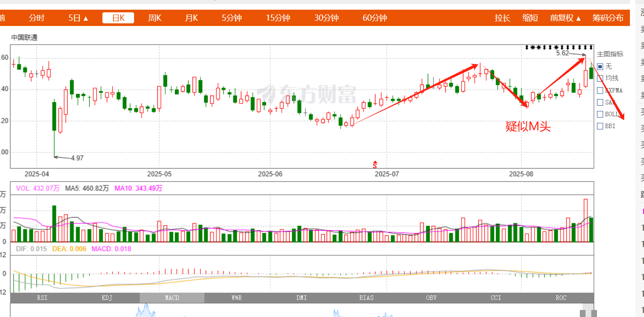Switch to the 分时 intraday chart tab
This screenshot has height=317, width=644.
coord(36,18)
